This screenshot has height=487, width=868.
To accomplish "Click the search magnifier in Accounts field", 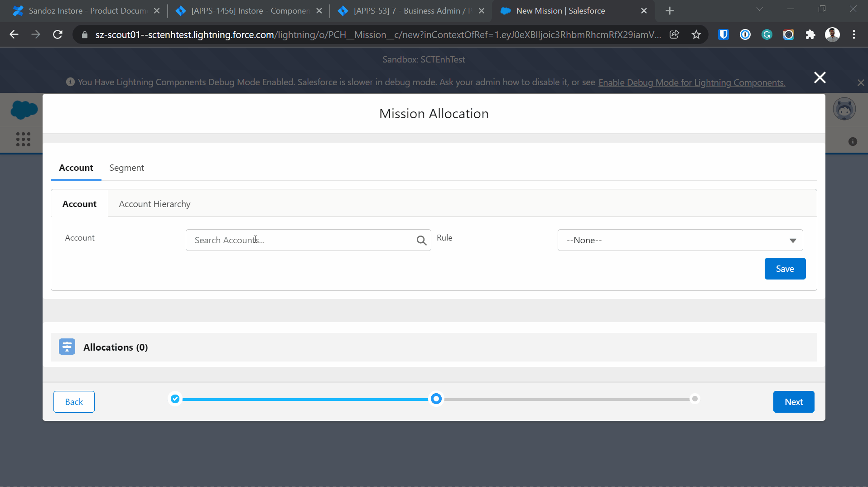I will point(421,241).
